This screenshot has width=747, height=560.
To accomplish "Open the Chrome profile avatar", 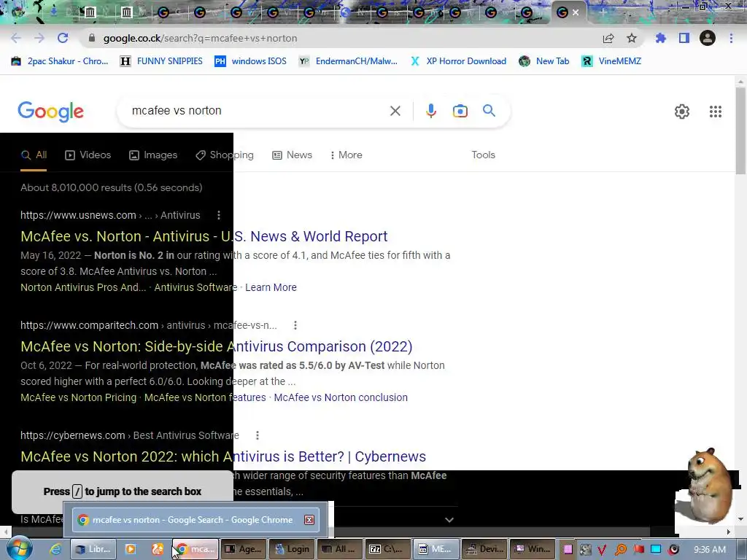I will tap(708, 38).
